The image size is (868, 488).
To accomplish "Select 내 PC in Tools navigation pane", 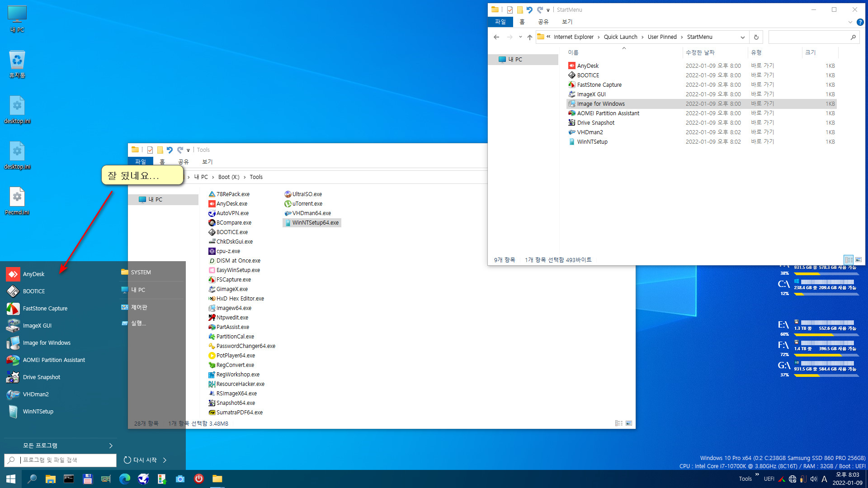I will coord(163,200).
